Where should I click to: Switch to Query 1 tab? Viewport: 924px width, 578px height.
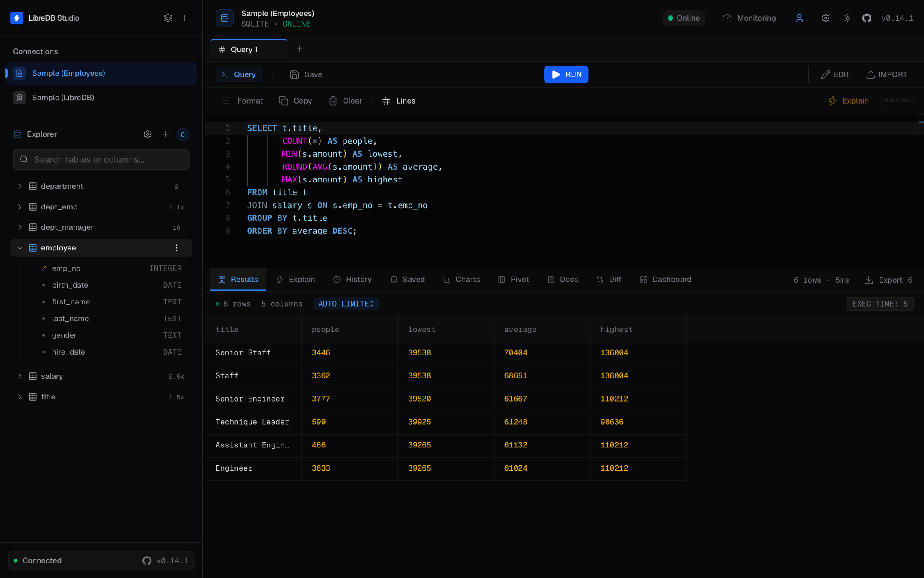pyautogui.click(x=249, y=50)
